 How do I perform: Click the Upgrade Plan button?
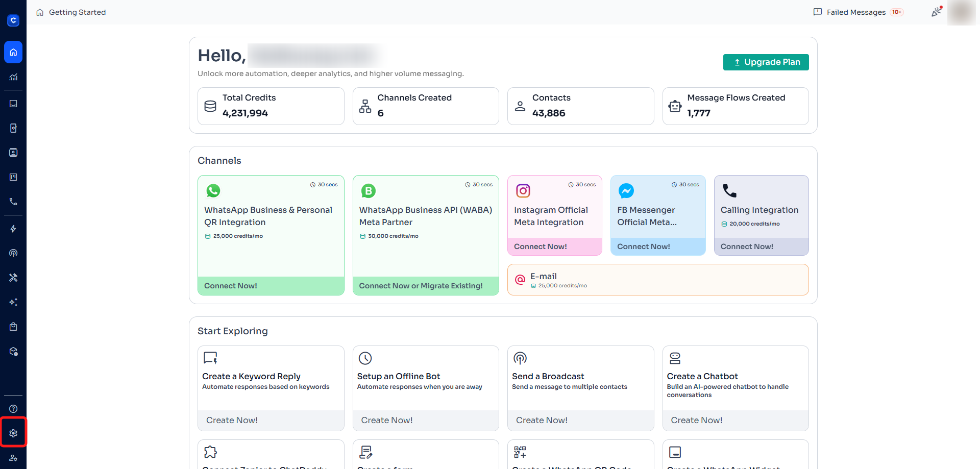(766, 62)
